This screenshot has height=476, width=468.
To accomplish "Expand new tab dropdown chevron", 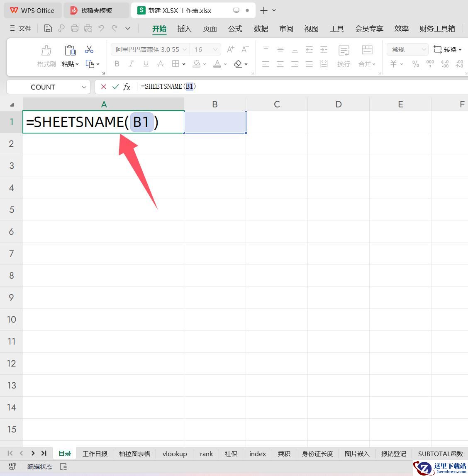I will [274, 10].
